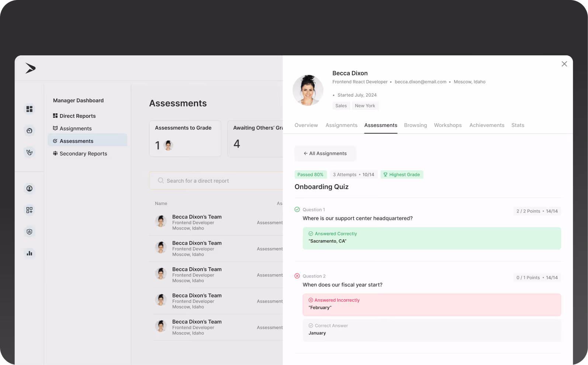This screenshot has height=365, width=588.
Task: Click Becca Dixon's profile photo
Action: click(308, 90)
